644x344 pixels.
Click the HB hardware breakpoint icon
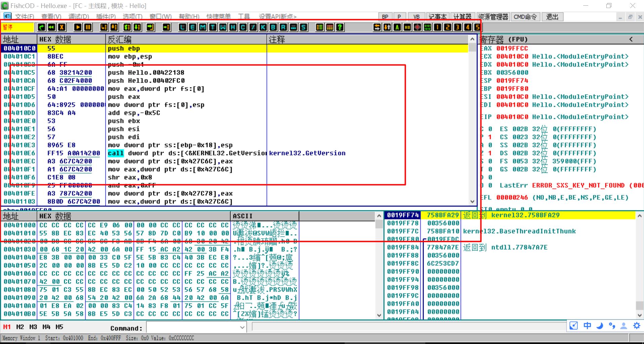click(407, 28)
